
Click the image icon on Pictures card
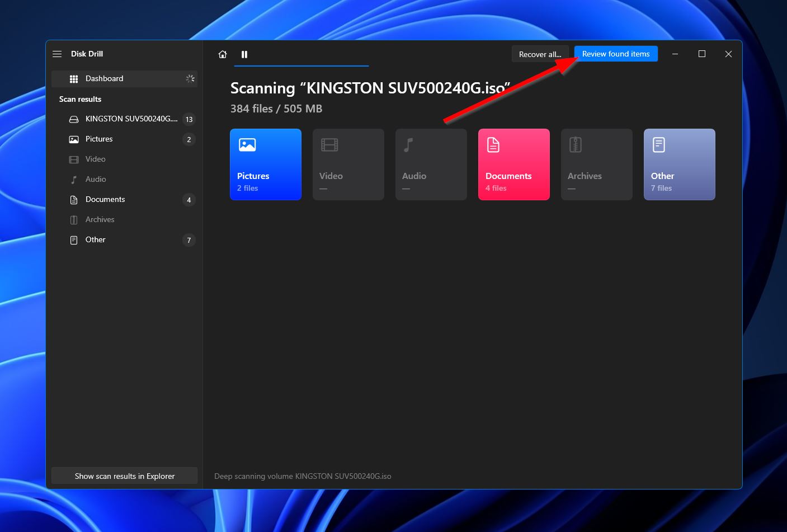[x=247, y=145]
